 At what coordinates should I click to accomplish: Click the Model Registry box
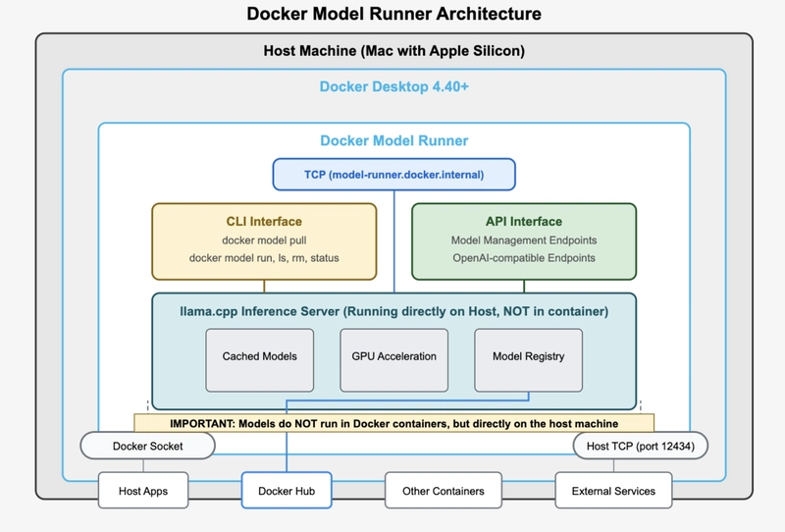[529, 360]
